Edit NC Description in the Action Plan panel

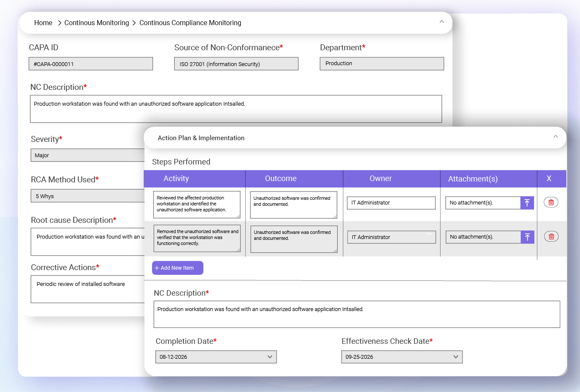[x=357, y=314]
